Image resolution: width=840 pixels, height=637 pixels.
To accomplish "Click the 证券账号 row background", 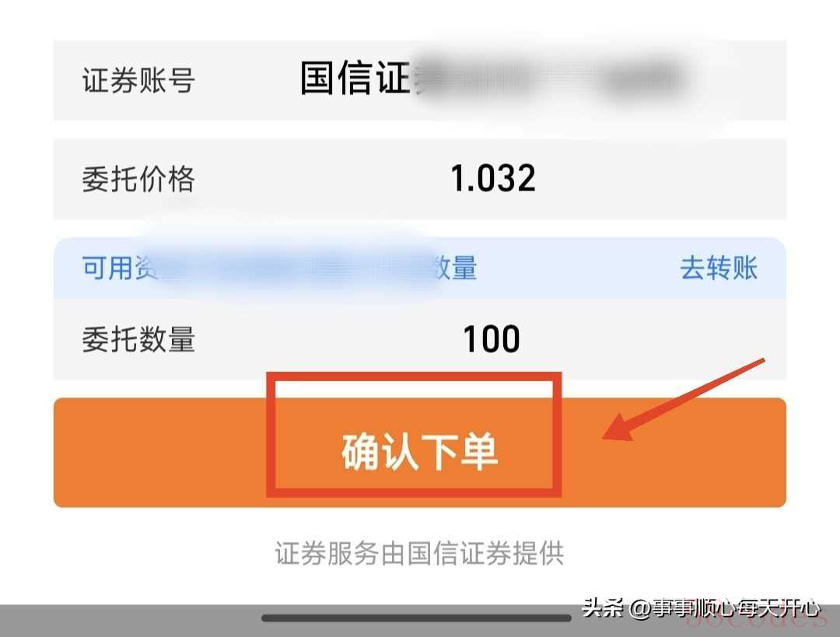I will coord(419,80).
